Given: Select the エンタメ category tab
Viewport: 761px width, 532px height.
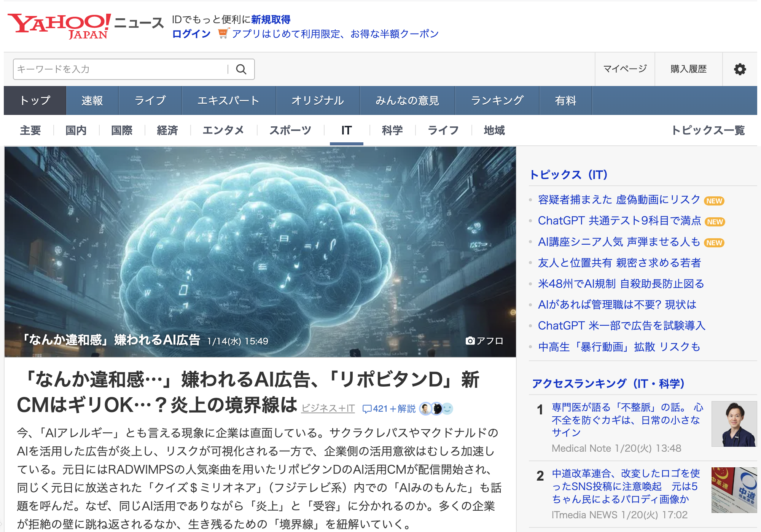Looking at the screenshot, I should [223, 131].
